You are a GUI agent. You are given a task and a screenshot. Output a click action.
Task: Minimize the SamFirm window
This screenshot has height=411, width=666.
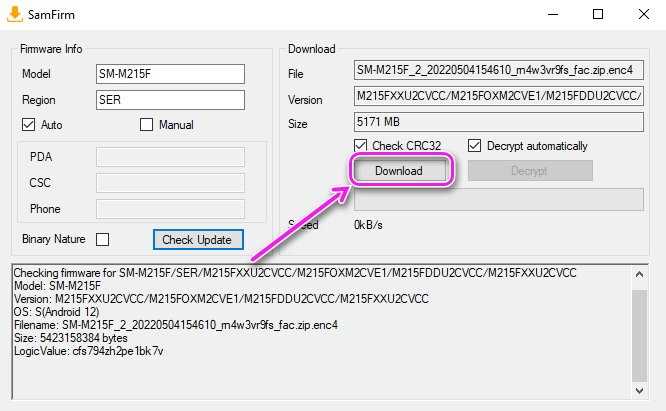click(553, 14)
